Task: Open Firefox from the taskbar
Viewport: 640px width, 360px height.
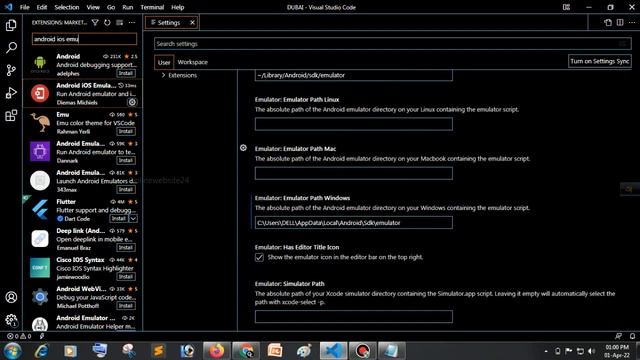Action: [217, 351]
